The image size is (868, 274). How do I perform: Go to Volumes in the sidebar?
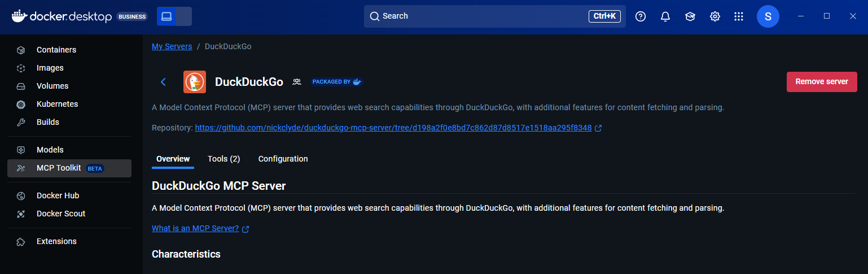coord(52,86)
